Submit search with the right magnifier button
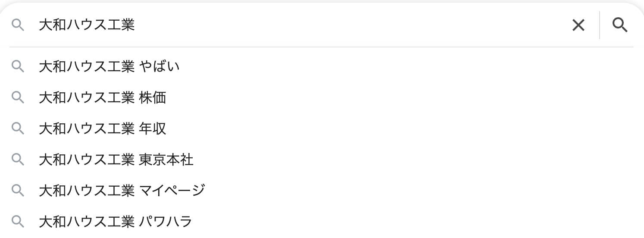The height and width of the screenshot is (238, 644). 620,25
